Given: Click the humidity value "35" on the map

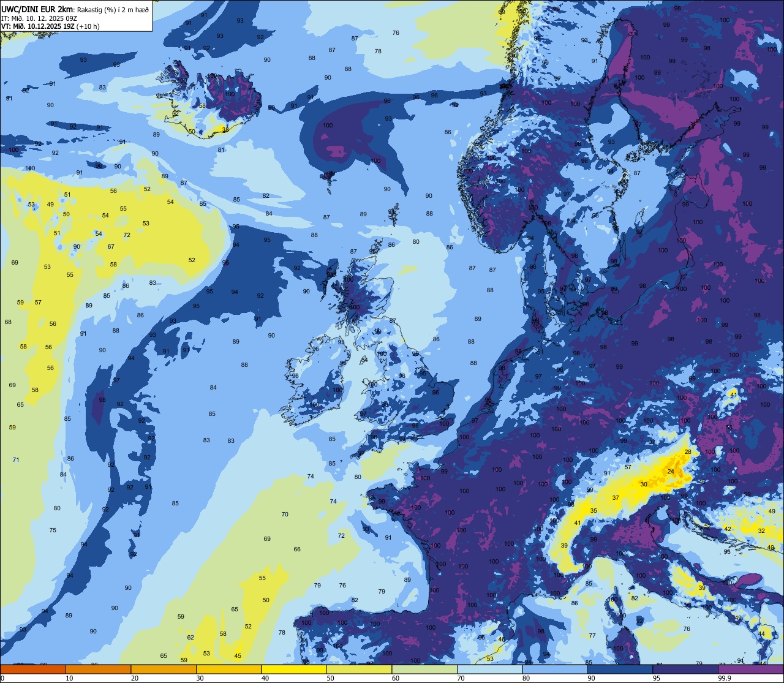Looking at the screenshot, I should (x=594, y=510).
